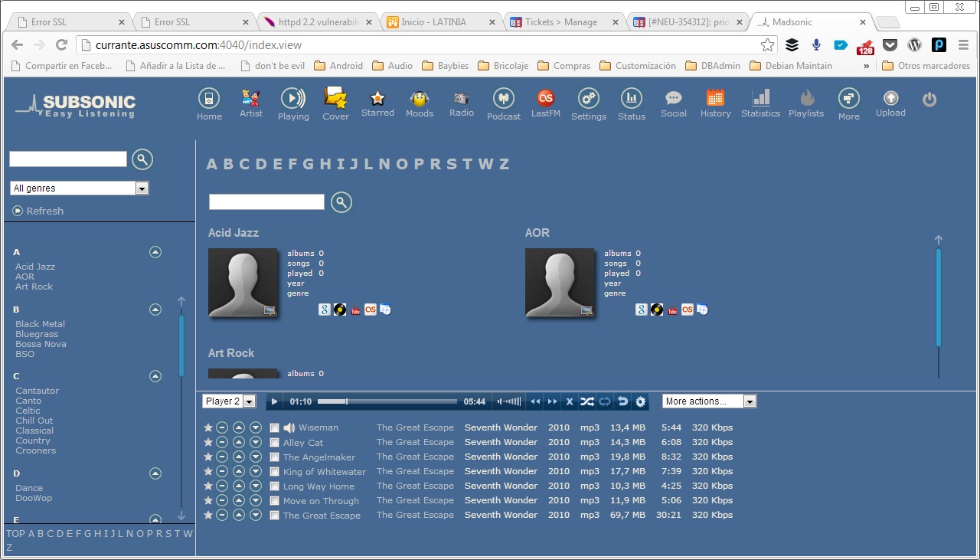Search Google for Acid Jazz artist
980x560 pixels.
pyautogui.click(x=324, y=309)
